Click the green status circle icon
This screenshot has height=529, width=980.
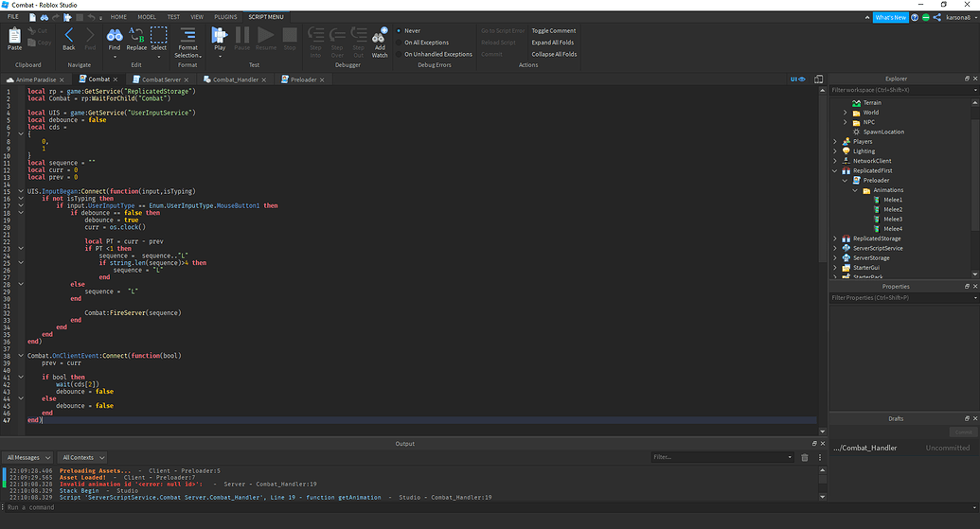coord(926,17)
